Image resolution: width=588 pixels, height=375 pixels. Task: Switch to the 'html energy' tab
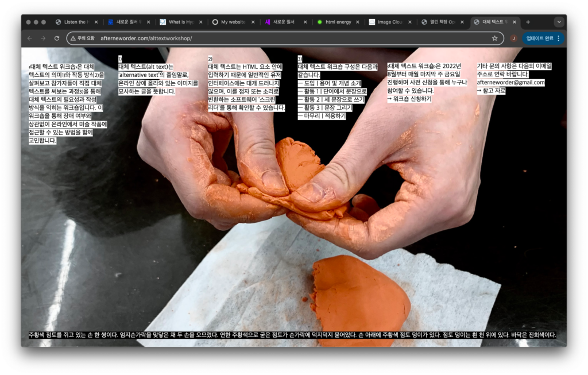pyautogui.click(x=335, y=22)
